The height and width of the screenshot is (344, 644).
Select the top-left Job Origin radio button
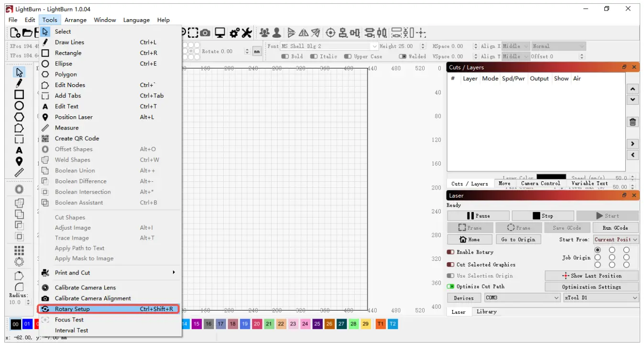tap(598, 250)
